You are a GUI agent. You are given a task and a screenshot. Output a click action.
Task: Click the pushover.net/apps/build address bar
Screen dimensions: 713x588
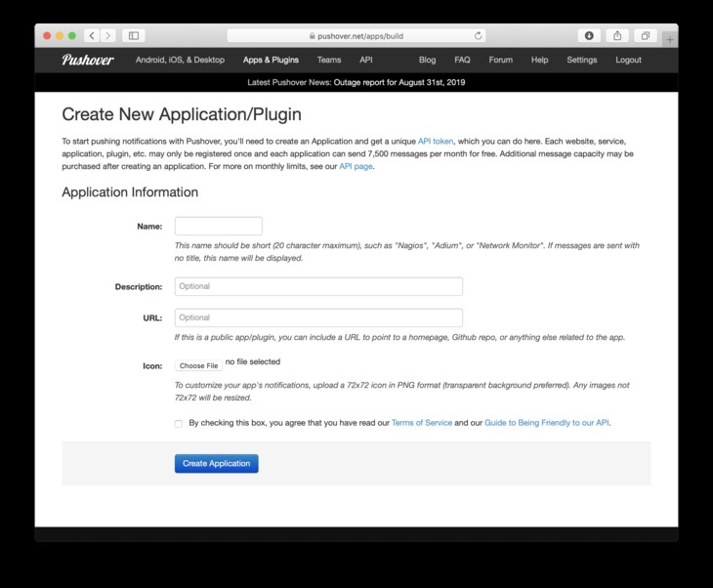pos(356,36)
